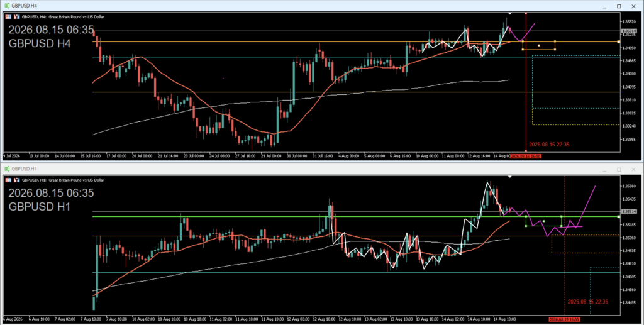Click the 1.35314 price tag on H1 scale
Image resolution: width=644 pixels, height=325 pixels.
click(x=629, y=211)
